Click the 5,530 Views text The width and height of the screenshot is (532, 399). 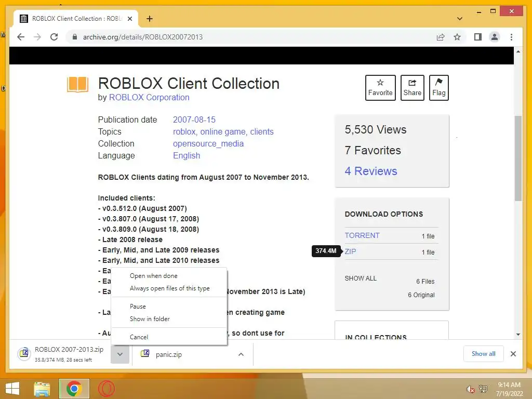click(375, 129)
